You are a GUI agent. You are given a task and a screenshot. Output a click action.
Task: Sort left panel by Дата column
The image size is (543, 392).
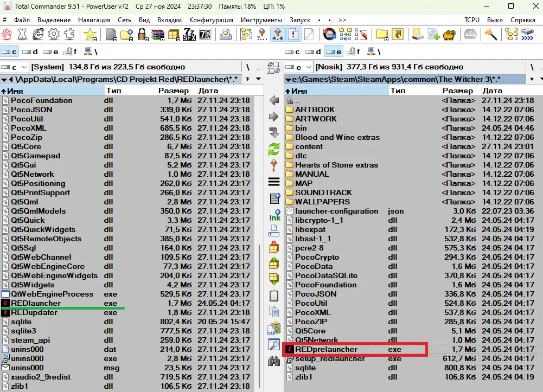pyautogui.click(x=229, y=91)
